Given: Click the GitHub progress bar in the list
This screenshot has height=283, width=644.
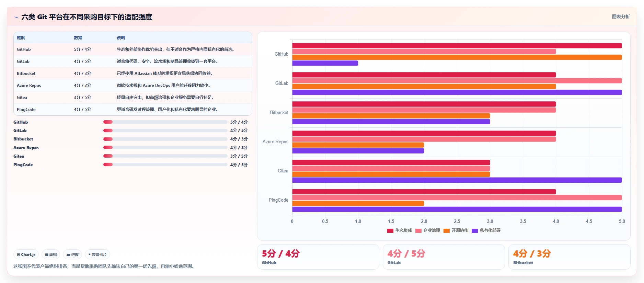Looking at the screenshot, I should pos(165,122).
